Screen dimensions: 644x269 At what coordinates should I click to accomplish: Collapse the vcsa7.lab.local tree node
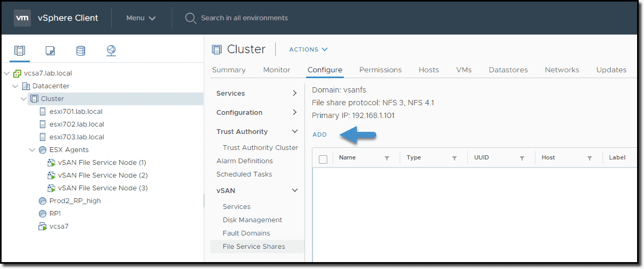pyautogui.click(x=6, y=73)
